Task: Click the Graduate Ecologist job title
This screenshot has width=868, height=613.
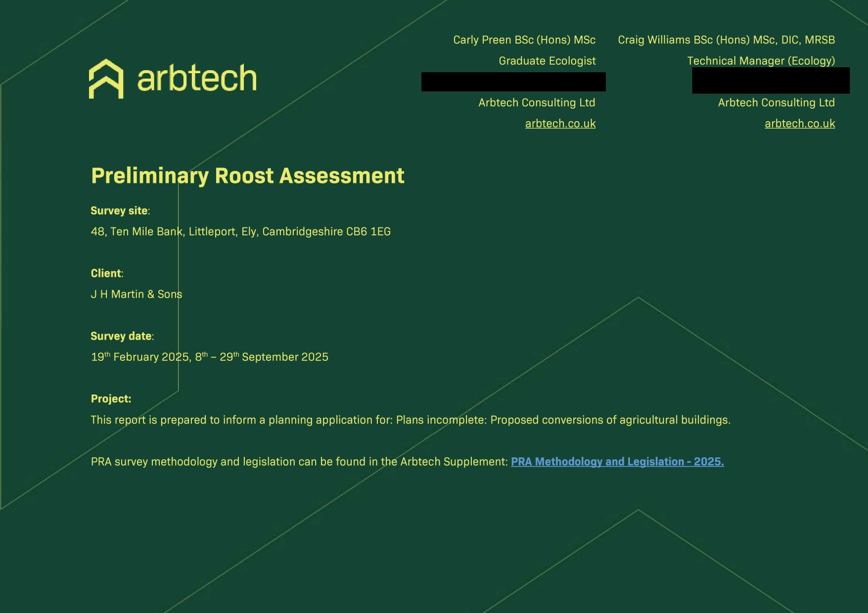Action: (547, 61)
